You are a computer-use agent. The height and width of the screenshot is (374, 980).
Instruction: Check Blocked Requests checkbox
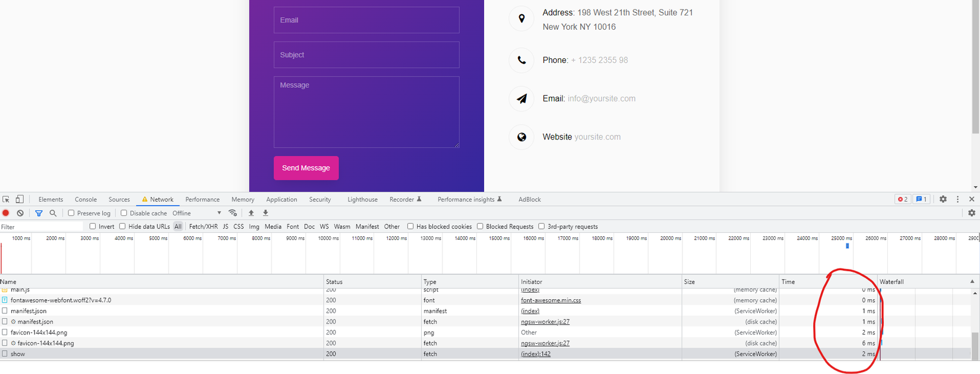point(480,226)
